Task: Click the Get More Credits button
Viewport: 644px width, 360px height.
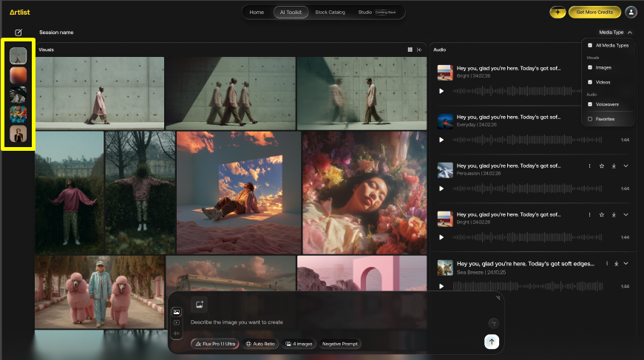Action: coord(594,13)
